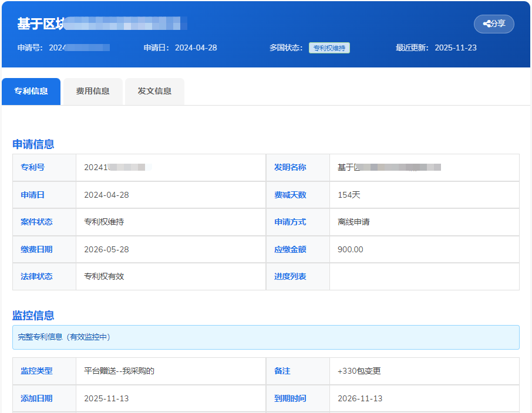Select the 专利信息 tab
The height and width of the screenshot is (413, 532).
tap(31, 91)
